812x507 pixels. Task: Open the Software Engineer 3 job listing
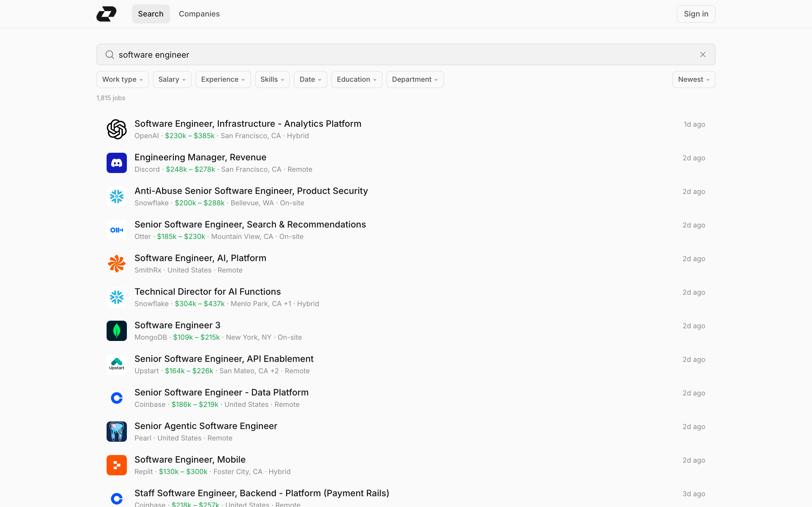pyautogui.click(x=177, y=325)
